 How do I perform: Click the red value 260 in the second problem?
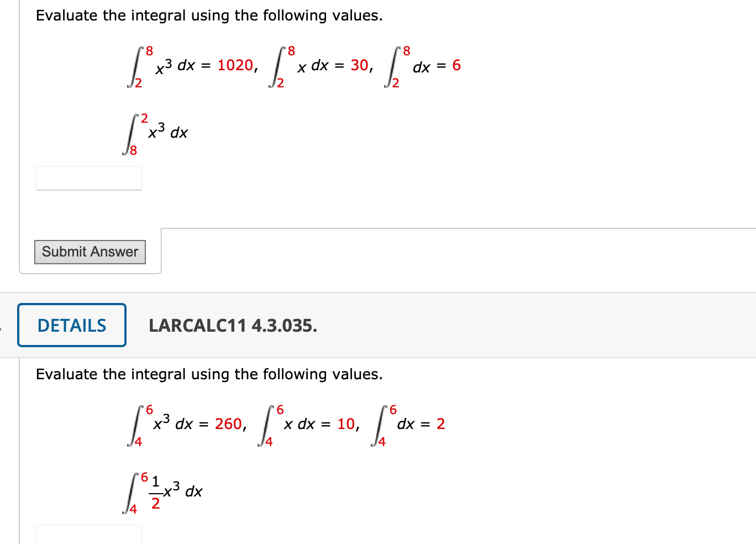click(x=230, y=423)
